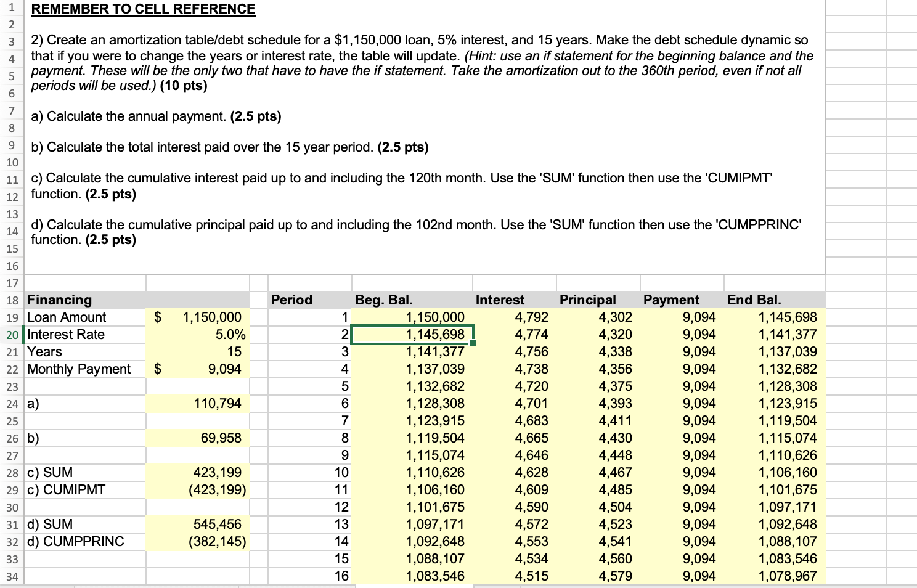The image size is (917, 588).
Task: Select the underlined REMEMBER TO CELL REFERENCE title cell
Action: click(142, 9)
